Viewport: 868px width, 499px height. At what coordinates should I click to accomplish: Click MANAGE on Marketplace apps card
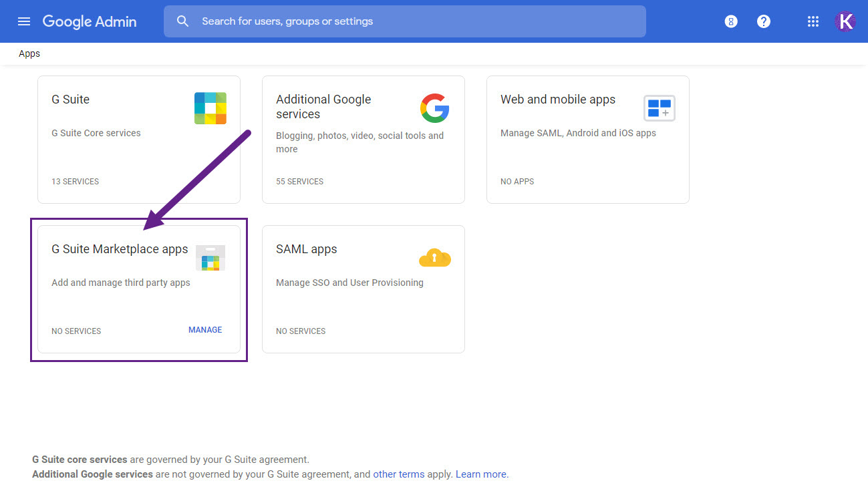coord(205,330)
